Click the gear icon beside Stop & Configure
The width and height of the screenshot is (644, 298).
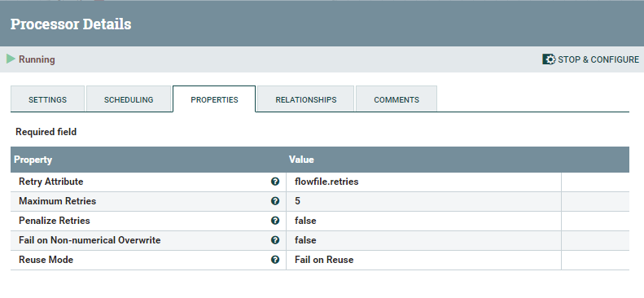pos(549,59)
